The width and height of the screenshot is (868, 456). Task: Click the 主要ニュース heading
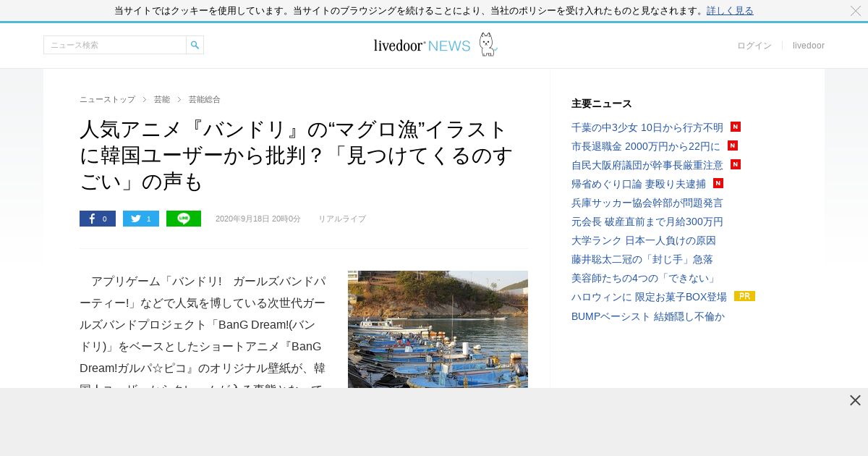click(602, 104)
